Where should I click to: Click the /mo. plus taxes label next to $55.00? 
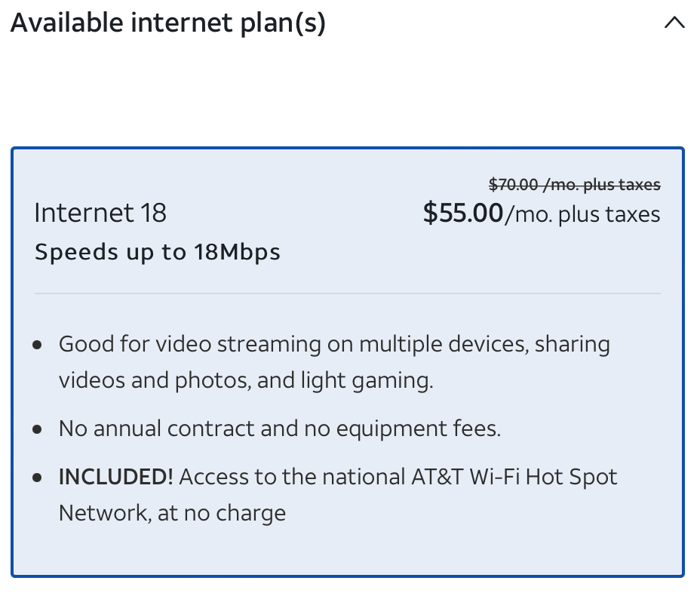click(x=582, y=214)
